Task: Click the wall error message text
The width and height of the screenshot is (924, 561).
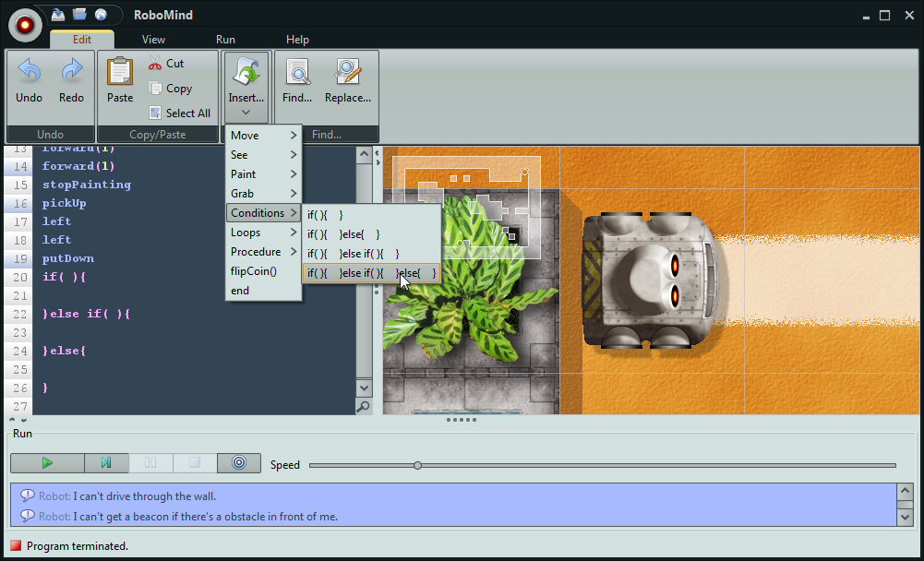Action: tap(144, 496)
